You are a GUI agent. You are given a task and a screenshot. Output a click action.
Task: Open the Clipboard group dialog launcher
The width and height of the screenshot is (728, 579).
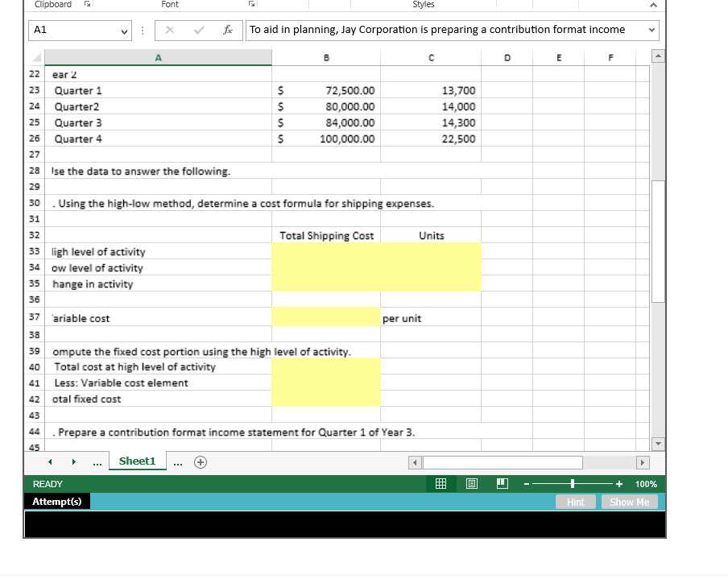[x=88, y=5]
